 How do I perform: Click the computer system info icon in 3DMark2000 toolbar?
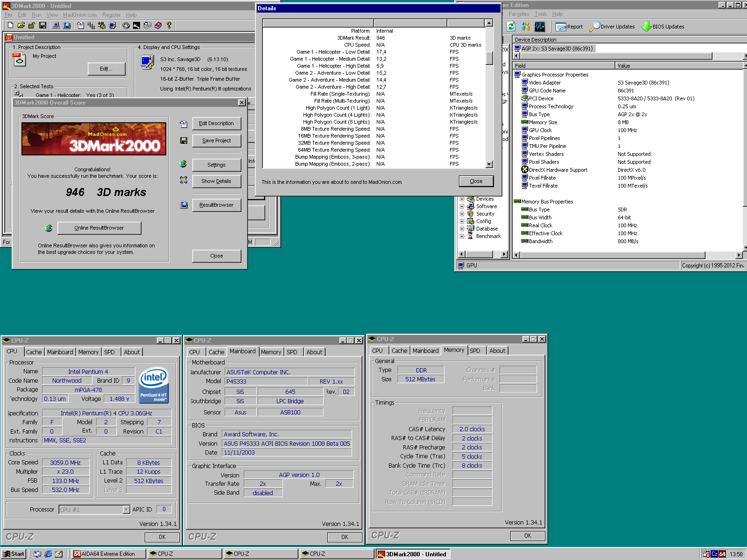[56, 25]
